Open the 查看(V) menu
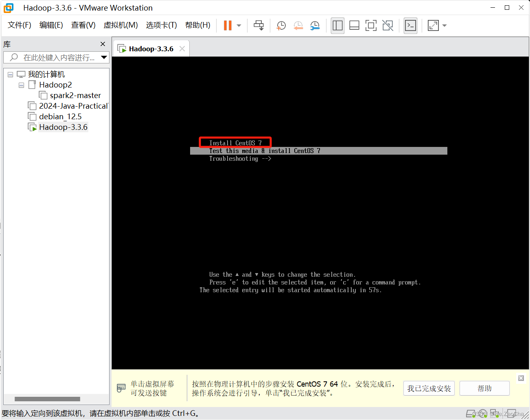The height and width of the screenshot is (420, 530). pyautogui.click(x=83, y=25)
